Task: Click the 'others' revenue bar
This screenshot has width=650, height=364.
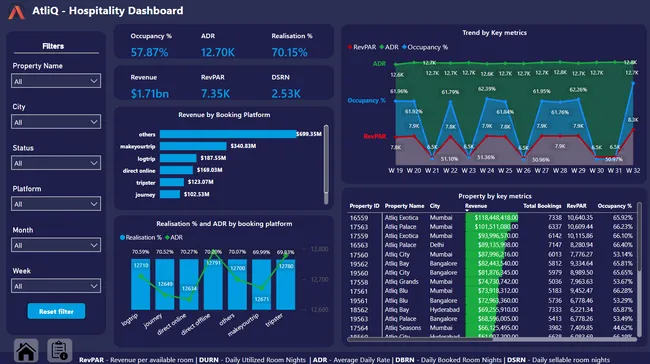Action: pos(228,134)
